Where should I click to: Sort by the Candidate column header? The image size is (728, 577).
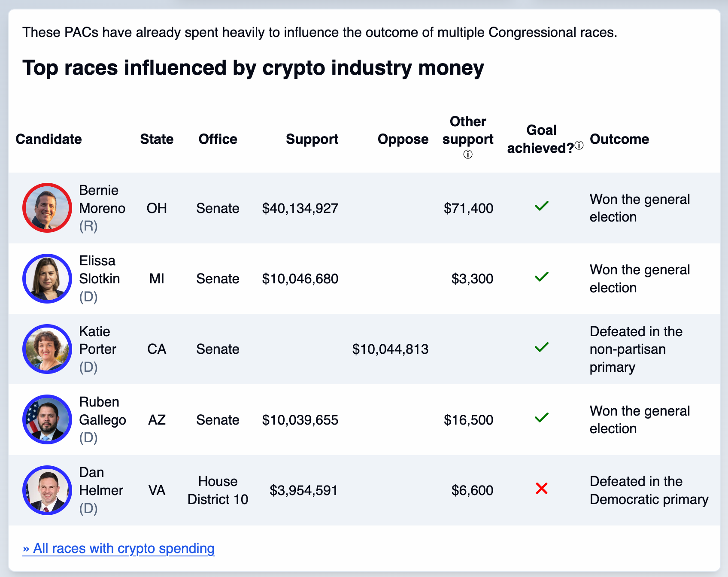pyautogui.click(x=49, y=139)
